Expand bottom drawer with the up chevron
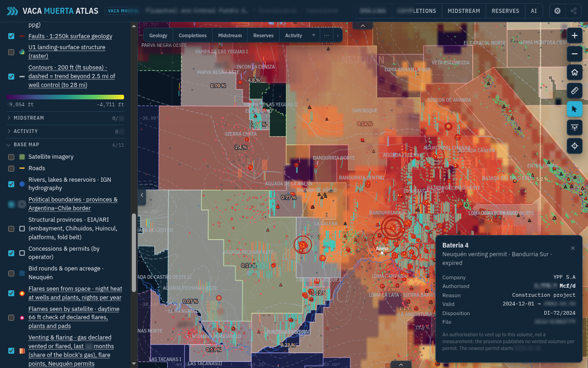Image resolution: width=588 pixels, height=368 pixels. [x=401, y=364]
